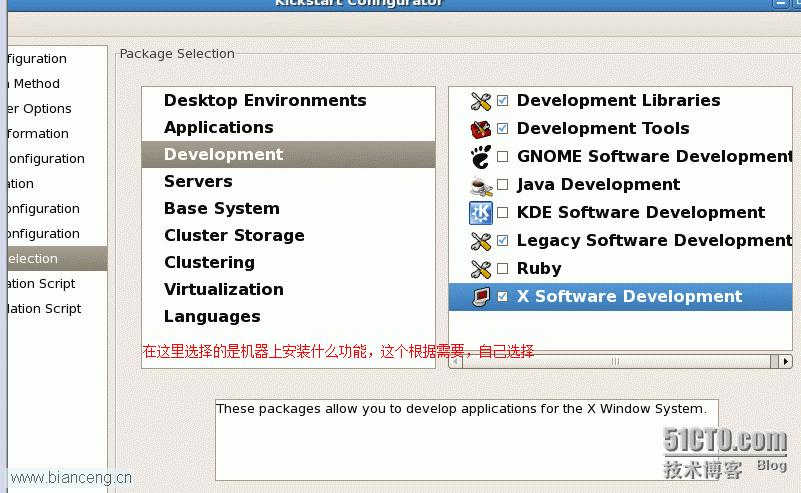
Task: Click the package description text box
Action: (467, 440)
